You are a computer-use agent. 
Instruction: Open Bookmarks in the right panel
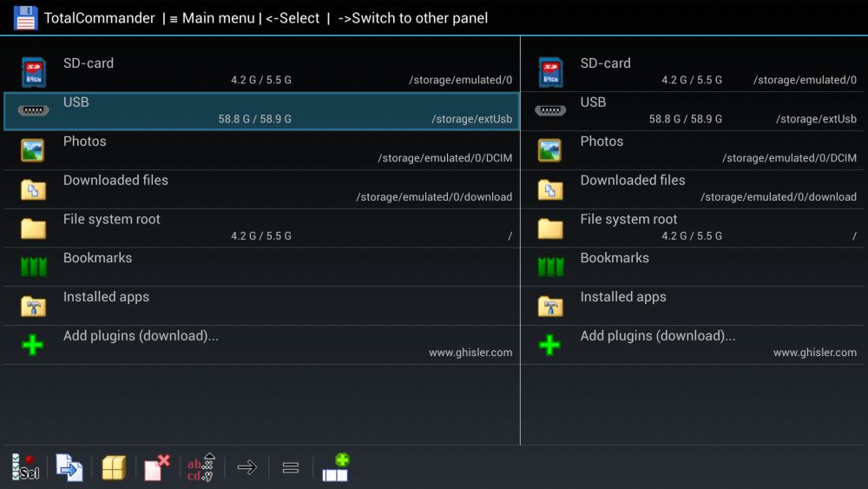click(x=693, y=267)
